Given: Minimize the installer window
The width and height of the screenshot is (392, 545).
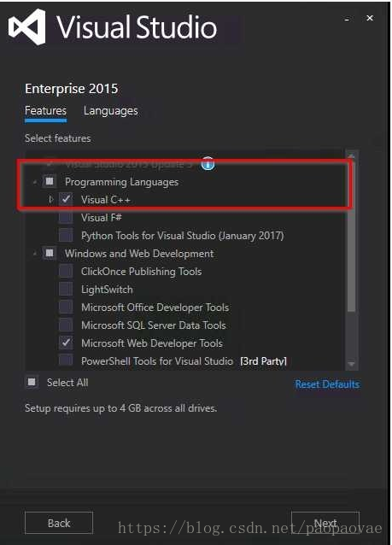Looking at the screenshot, I should [347, 19].
